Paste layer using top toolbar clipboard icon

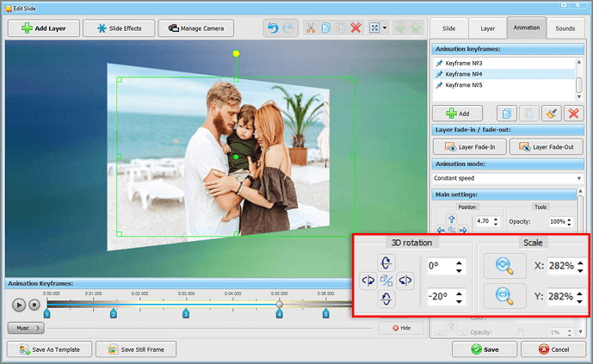click(340, 28)
